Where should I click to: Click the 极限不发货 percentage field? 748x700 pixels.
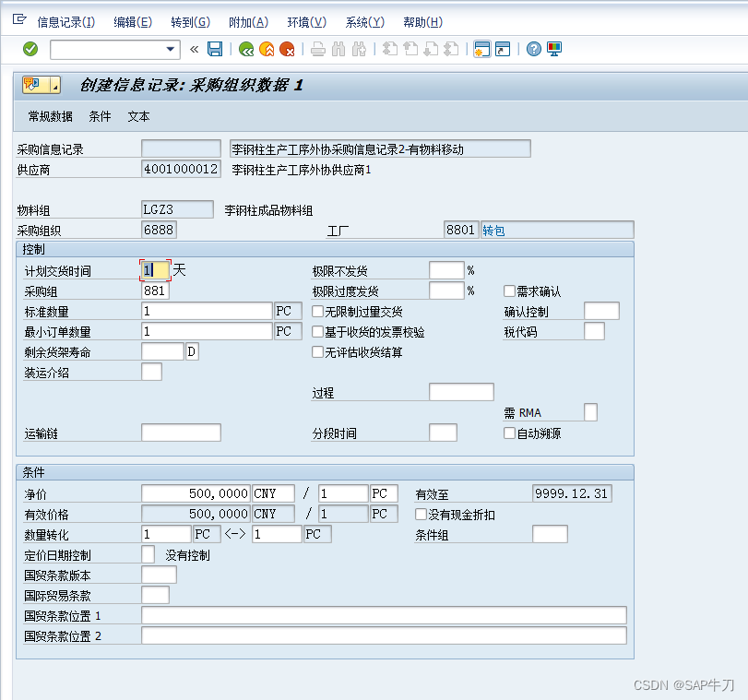point(447,270)
